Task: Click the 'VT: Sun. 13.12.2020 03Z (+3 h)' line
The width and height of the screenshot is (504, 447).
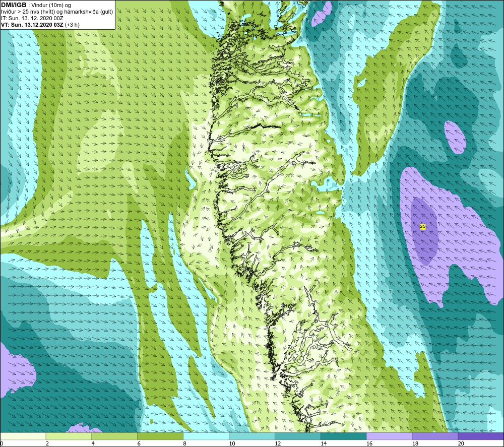Action: (x=40, y=24)
